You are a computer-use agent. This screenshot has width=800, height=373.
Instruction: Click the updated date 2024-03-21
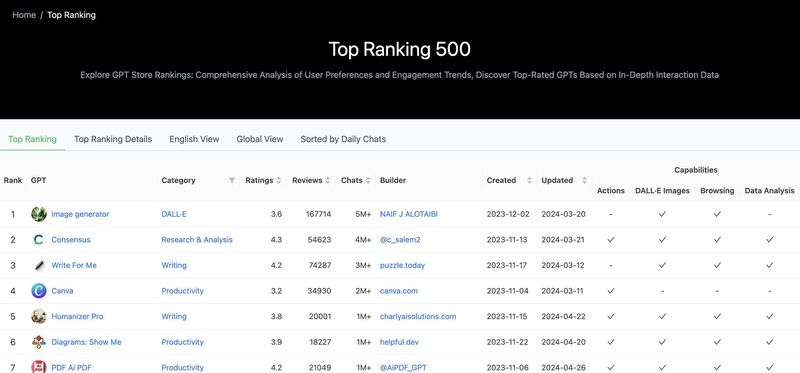(x=563, y=240)
